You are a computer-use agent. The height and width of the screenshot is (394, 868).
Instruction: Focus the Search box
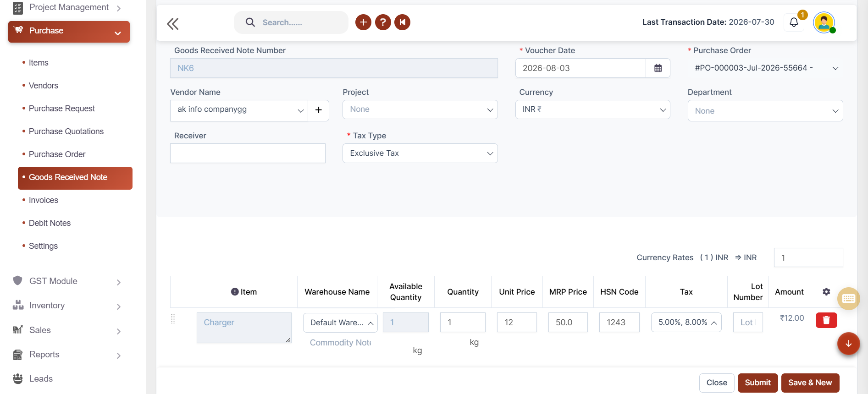tap(291, 22)
